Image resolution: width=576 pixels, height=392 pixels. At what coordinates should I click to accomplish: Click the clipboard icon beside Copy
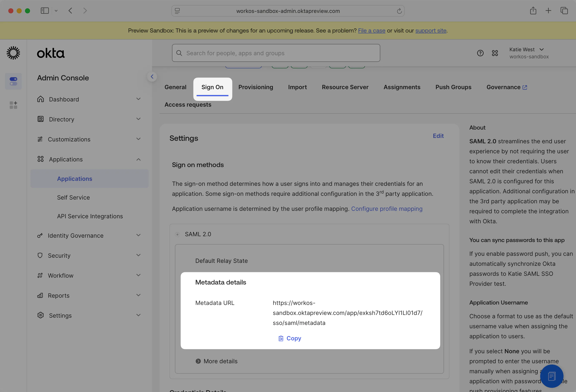coord(281,338)
